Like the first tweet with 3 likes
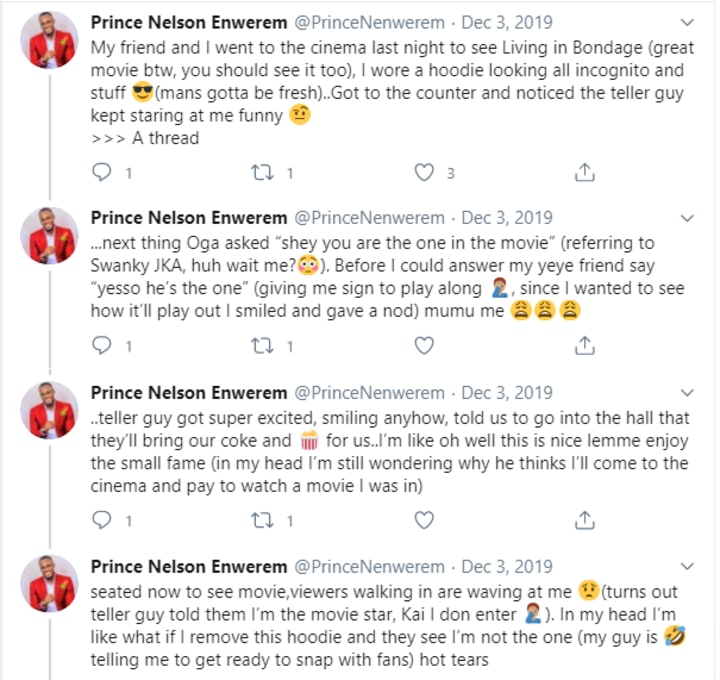Screen dimensions: 720x680 424,173
